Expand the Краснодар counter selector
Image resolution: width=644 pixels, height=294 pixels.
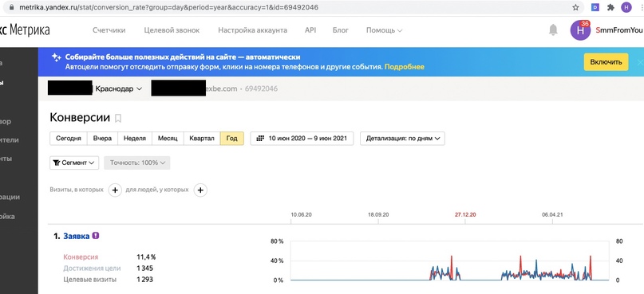point(119,88)
